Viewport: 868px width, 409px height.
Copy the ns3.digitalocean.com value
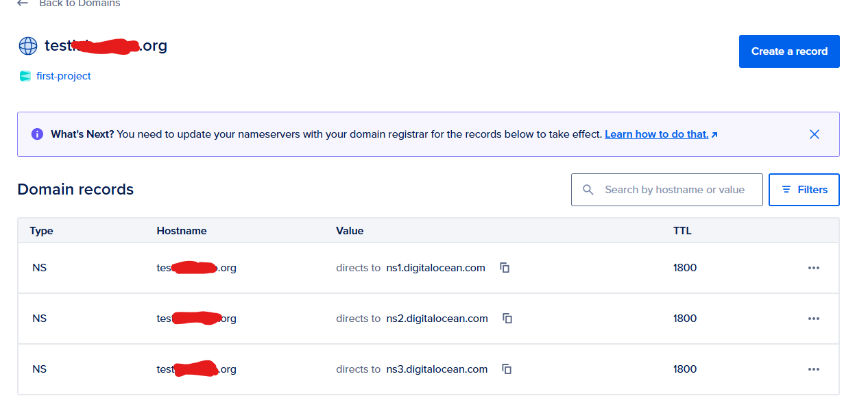click(x=507, y=369)
